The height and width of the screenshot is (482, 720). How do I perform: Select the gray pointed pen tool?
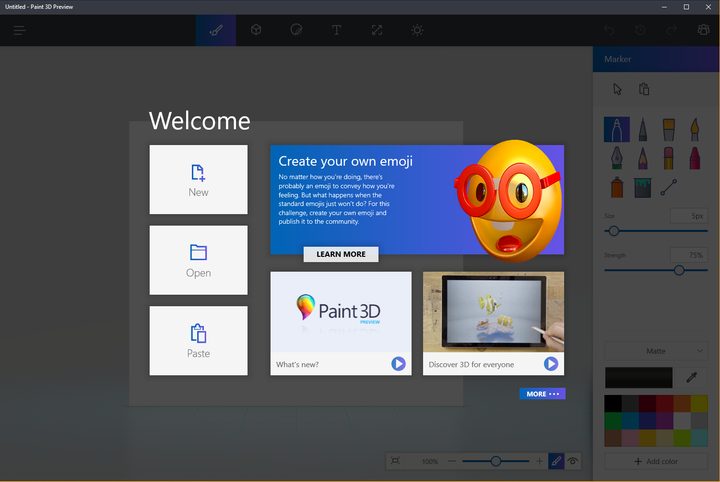[643, 129]
